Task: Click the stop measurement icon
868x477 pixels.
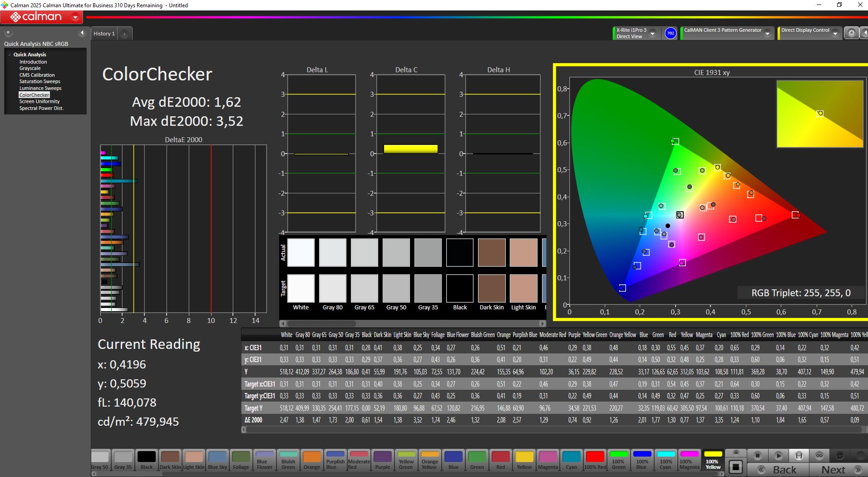Action: [757, 455]
